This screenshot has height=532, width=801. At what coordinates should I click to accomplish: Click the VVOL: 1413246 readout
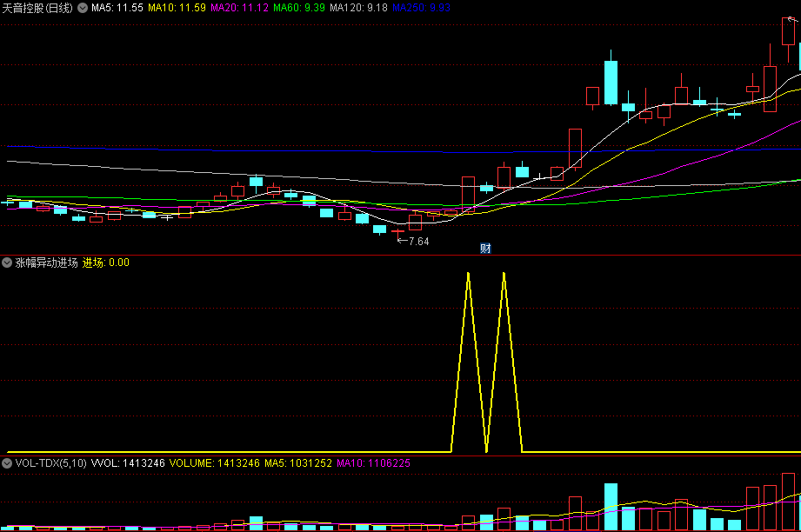(x=128, y=463)
